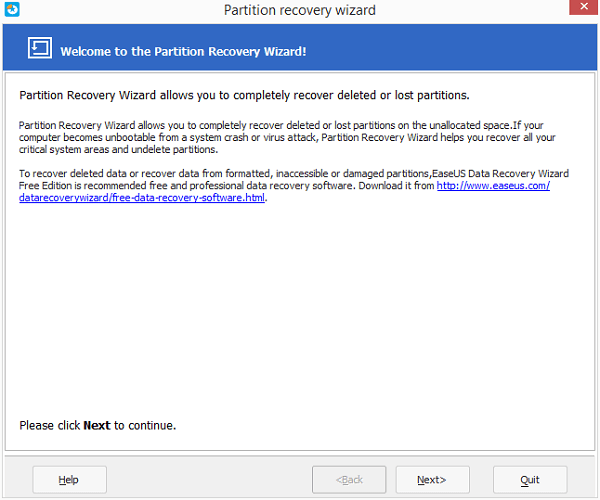Click the empty white area of wizard page
This screenshot has height=500, width=600.
pyautogui.click(x=300, y=306)
